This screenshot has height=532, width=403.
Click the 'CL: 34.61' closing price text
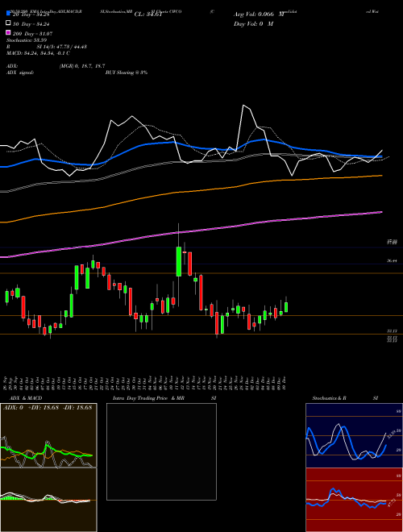click(148, 15)
